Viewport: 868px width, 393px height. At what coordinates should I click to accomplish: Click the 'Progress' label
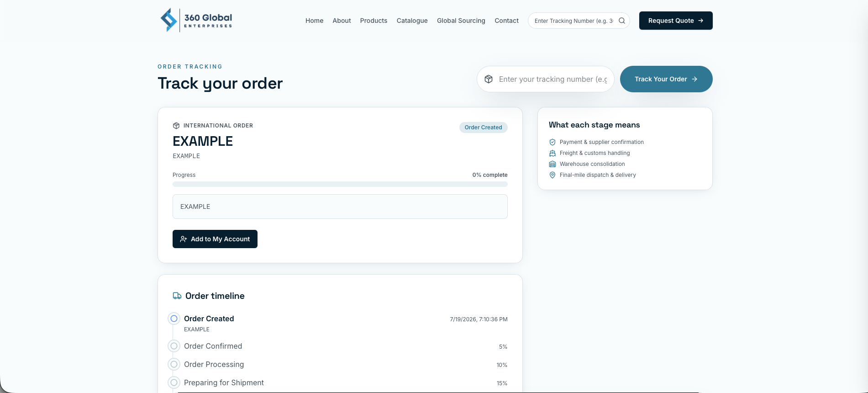[184, 175]
